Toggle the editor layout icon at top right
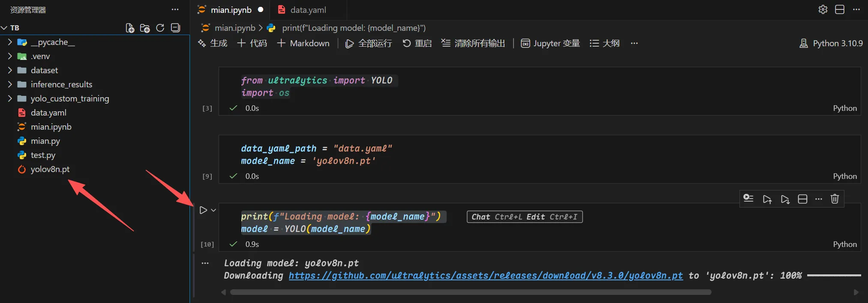 pyautogui.click(x=840, y=9)
